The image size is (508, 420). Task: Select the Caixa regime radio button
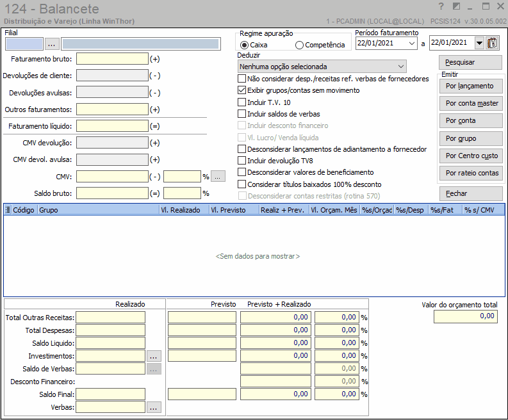click(x=244, y=45)
